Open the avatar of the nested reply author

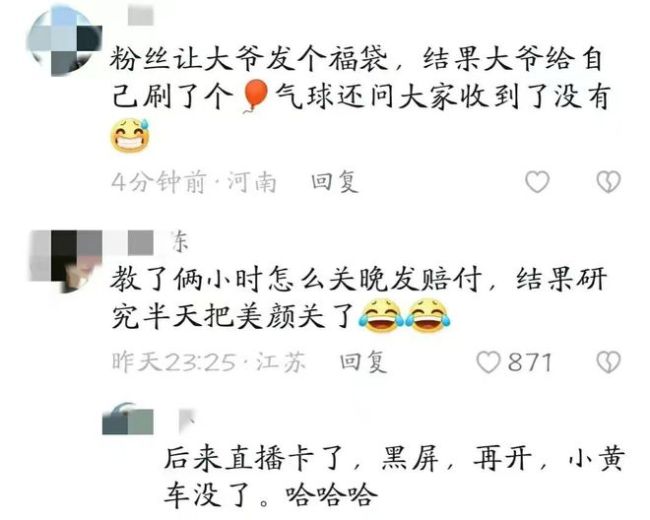[128, 419]
